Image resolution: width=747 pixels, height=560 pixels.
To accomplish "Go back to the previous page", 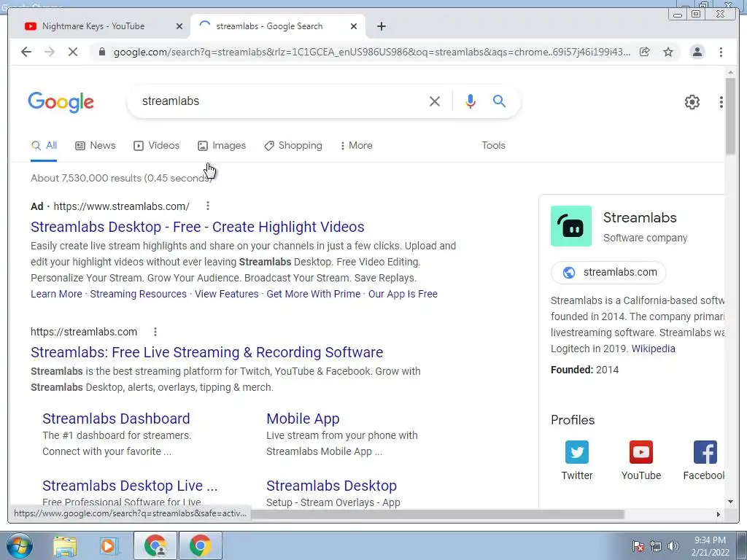I will [x=26, y=52].
